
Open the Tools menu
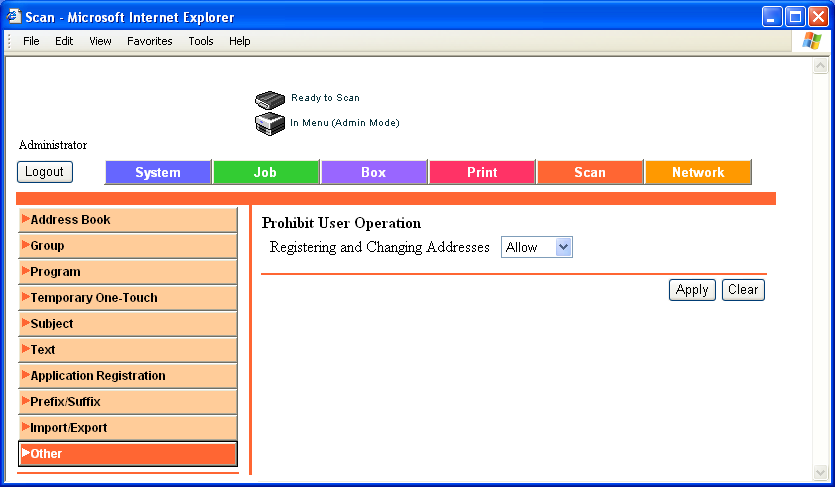tap(201, 41)
